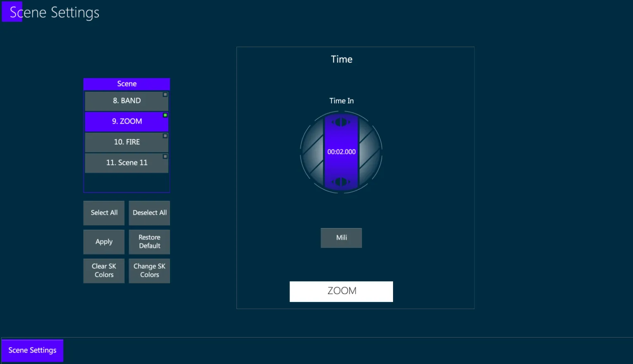Image resolution: width=633 pixels, height=364 pixels.
Task: Click the Time In label
Action: (x=341, y=101)
